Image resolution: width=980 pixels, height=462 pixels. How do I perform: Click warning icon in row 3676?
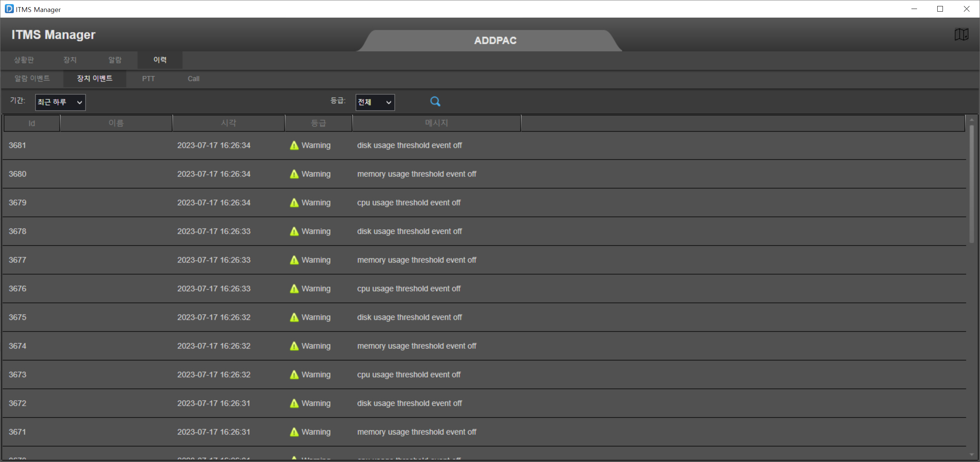coord(294,289)
